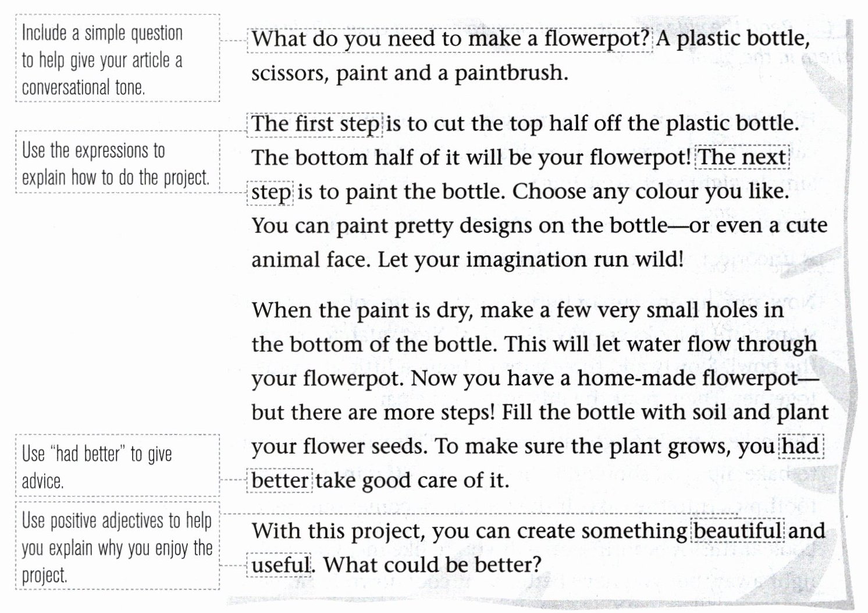Click the 'Use "had better"' advice note
Image resolution: width=868 pixels, height=613 pixels.
(x=118, y=466)
